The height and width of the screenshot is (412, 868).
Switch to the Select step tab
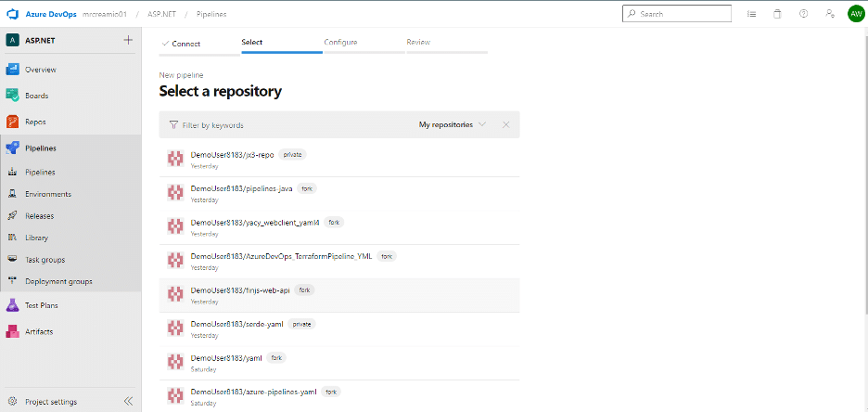point(282,44)
